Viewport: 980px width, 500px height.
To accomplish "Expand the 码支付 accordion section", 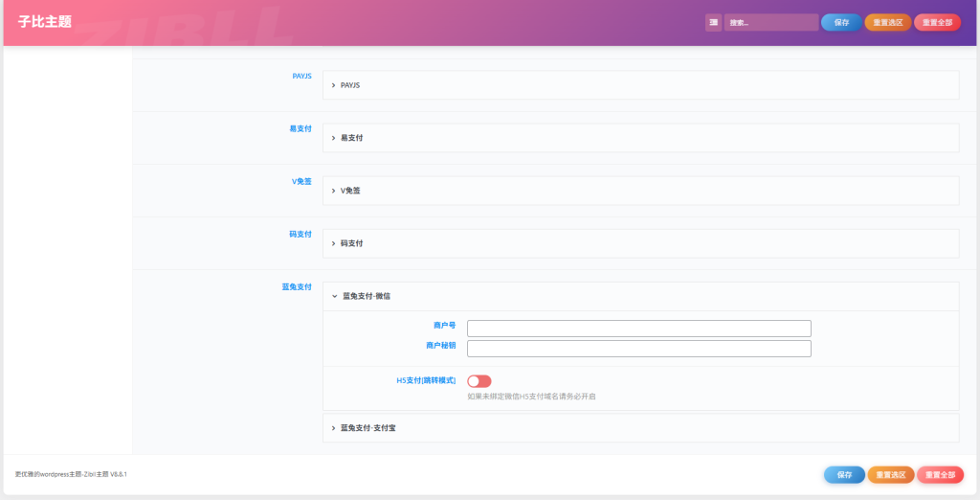I will click(x=640, y=243).
